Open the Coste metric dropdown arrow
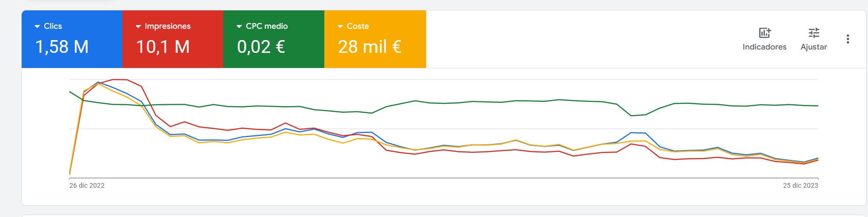Image resolution: width=868 pixels, height=217 pixels. pos(340,26)
